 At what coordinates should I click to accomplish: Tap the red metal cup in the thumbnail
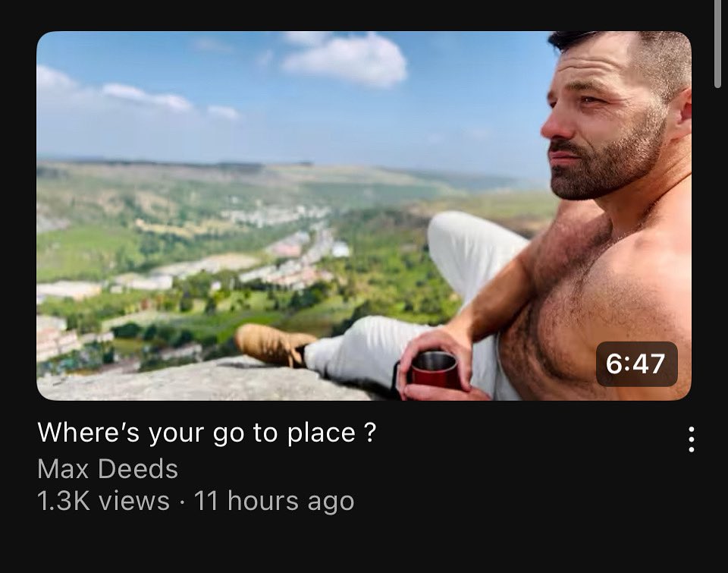pyautogui.click(x=434, y=370)
